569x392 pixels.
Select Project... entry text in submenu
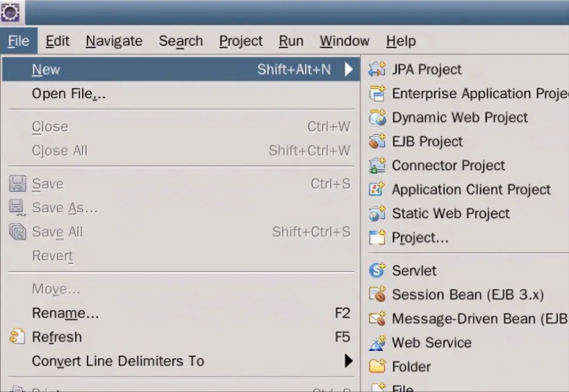tap(420, 238)
